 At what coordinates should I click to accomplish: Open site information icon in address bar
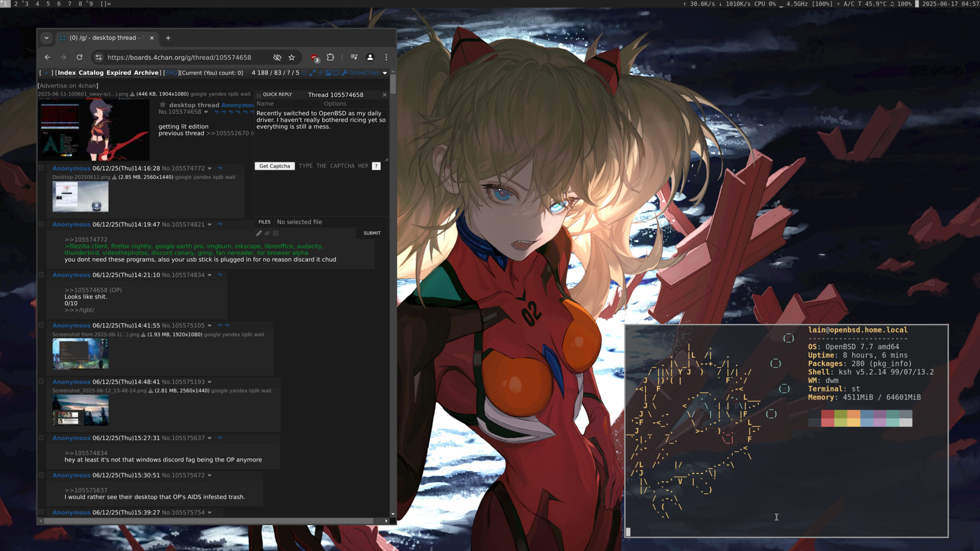[99, 58]
